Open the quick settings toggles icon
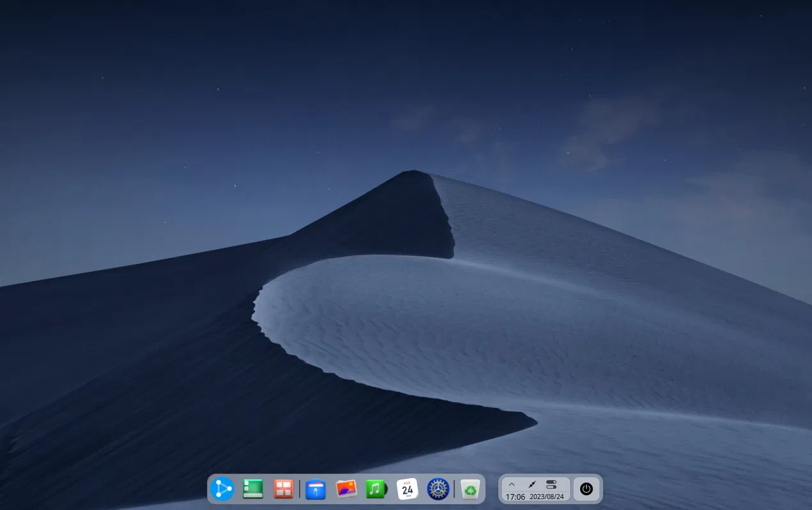 coord(552,485)
